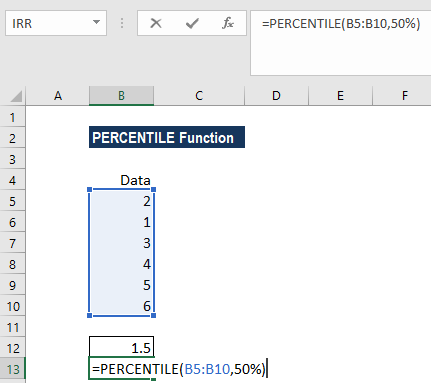The image size is (431, 383).
Task: Select row 10 header
Action: [x=12, y=306]
